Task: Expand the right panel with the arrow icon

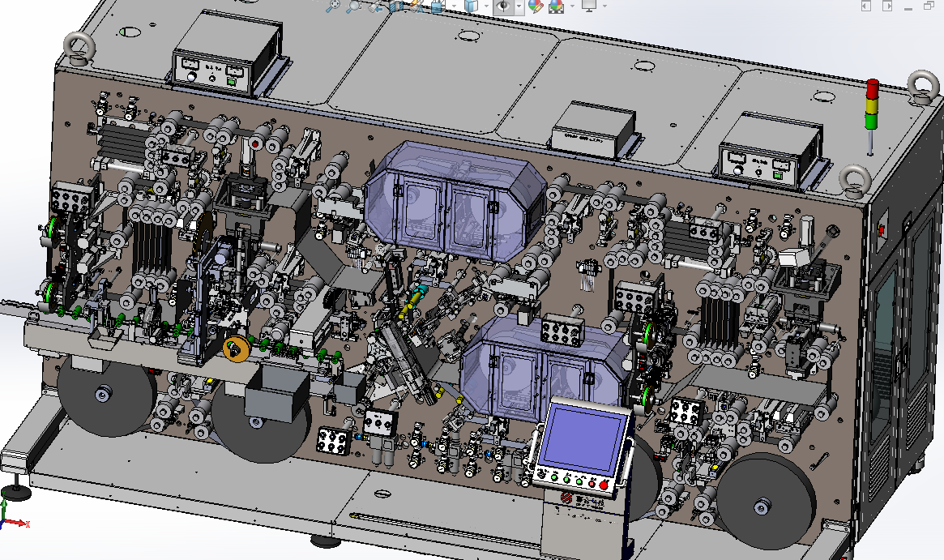Action: click(887, 6)
